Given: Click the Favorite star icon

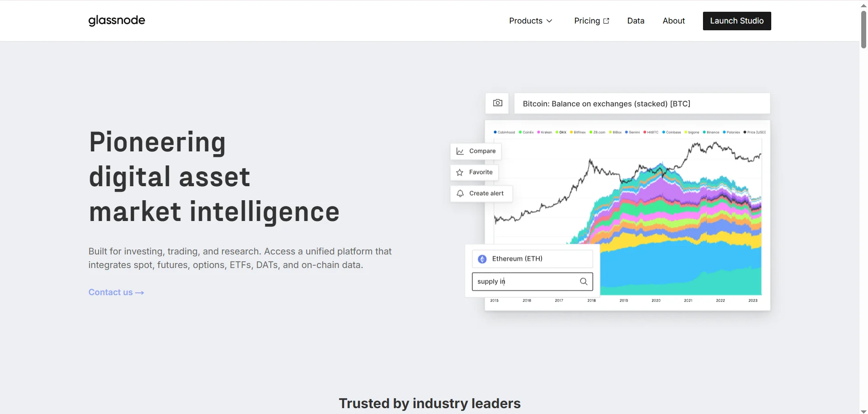Looking at the screenshot, I should pyautogui.click(x=460, y=172).
